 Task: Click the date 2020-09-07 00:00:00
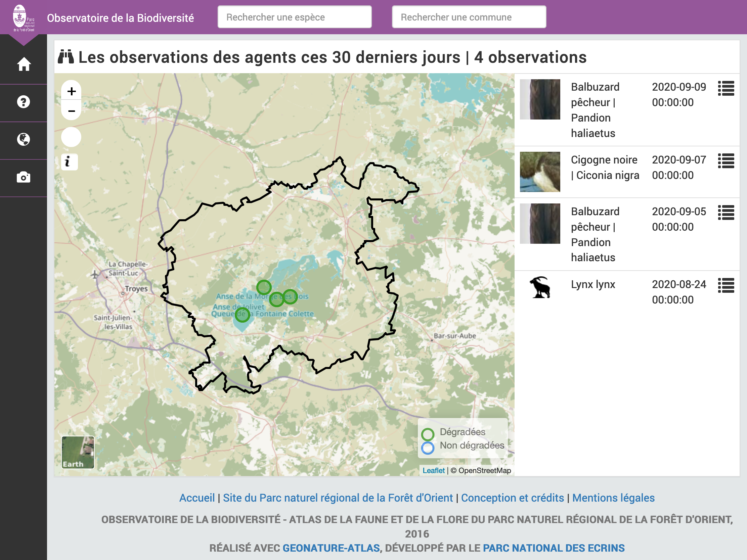[x=679, y=168]
